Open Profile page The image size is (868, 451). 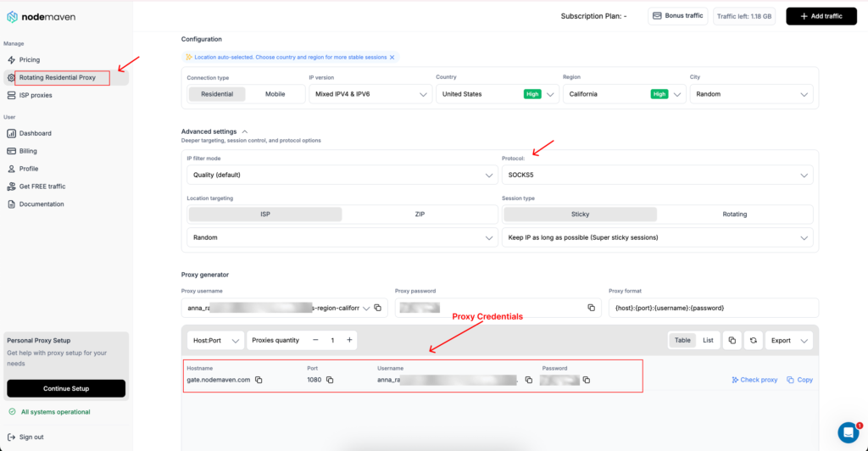[29, 169]
